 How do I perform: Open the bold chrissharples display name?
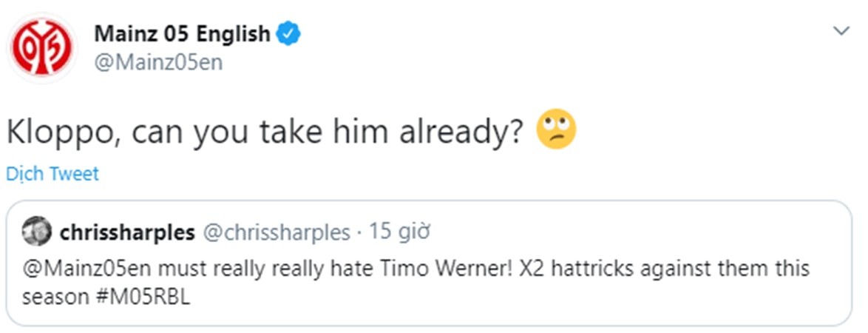click(126, 232)
